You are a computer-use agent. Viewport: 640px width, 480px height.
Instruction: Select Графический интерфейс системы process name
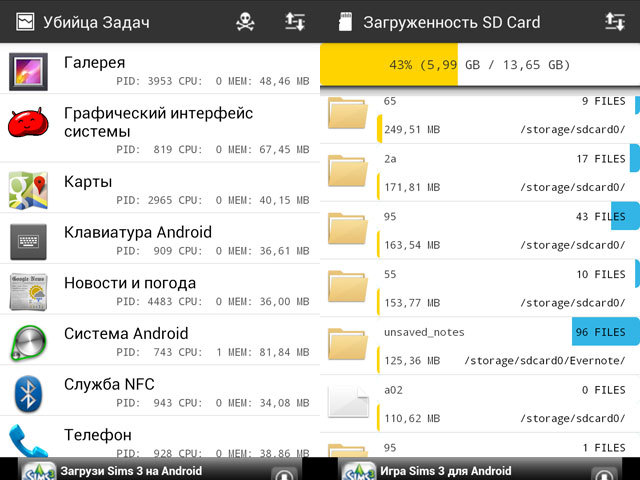158,122
